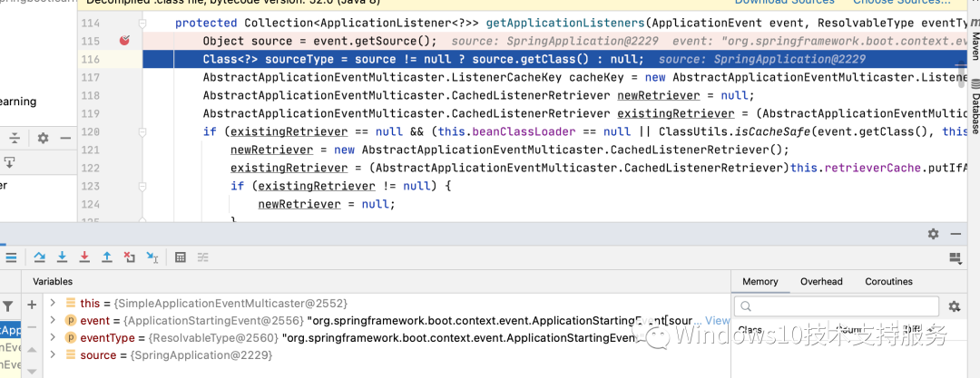Open the Memory tab gear settings icon
Viewport: 980px width, 378px height.
(x=954, y=306)
